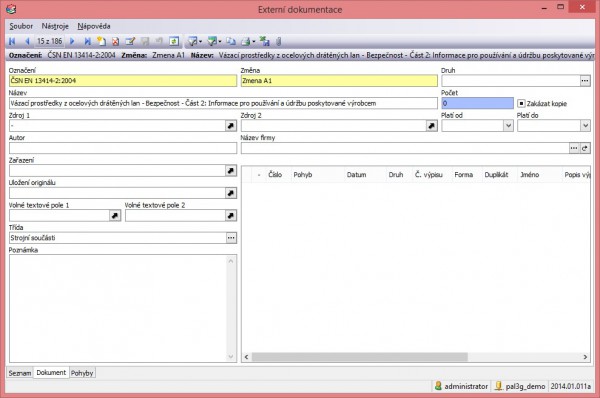Click inside the Poznámka text area

118,308
